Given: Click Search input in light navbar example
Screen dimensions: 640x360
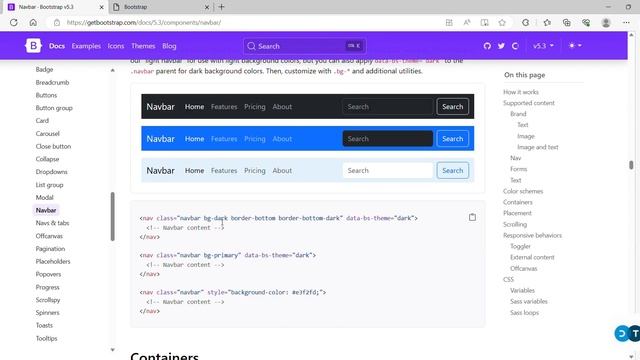Looking at the screenshot, I should click(x=387, y=171).
